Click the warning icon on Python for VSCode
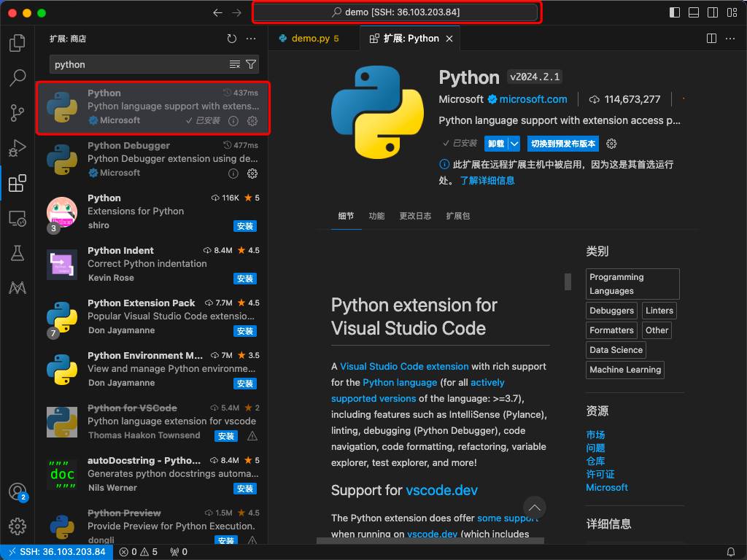Image resolution: width=747 pixels, height=560 pixels. tap(252, 436)
